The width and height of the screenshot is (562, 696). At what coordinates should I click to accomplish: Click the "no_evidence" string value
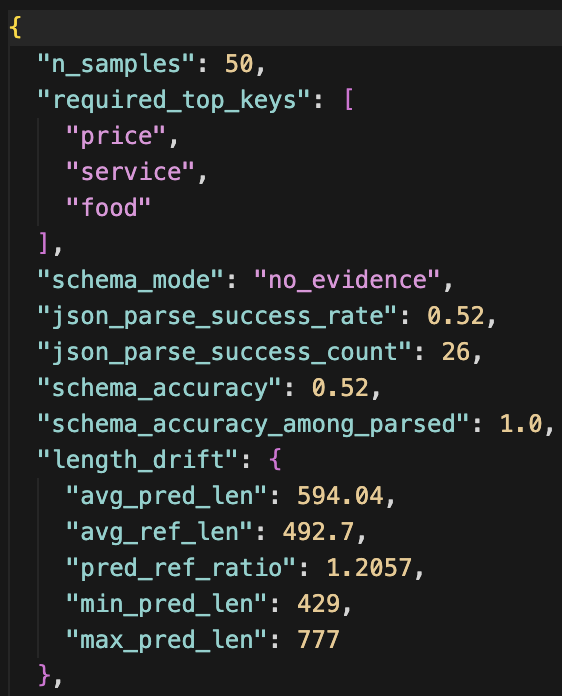coord(347,280)
